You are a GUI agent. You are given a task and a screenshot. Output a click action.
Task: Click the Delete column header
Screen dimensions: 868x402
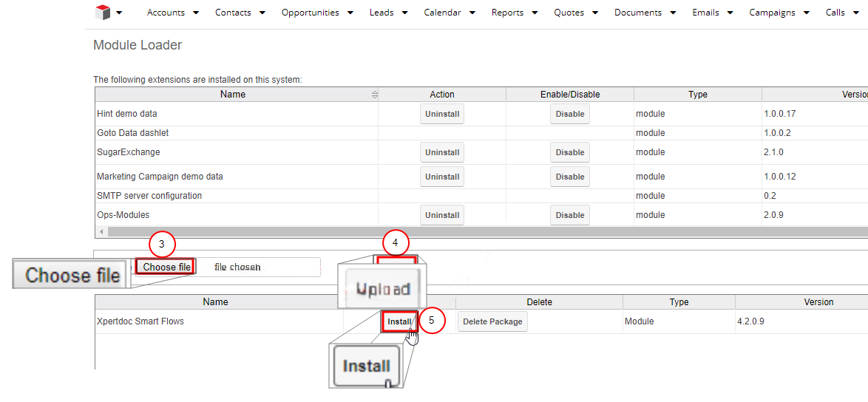(539, 302)
